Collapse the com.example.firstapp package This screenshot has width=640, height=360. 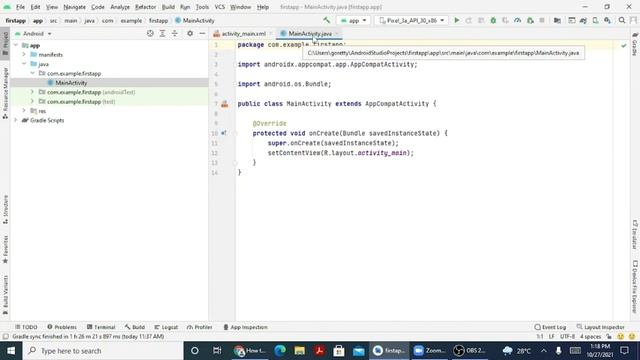(32, 73)
